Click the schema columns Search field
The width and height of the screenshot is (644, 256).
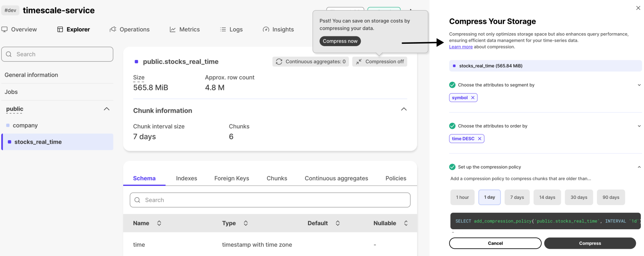[x=270, y=200]
